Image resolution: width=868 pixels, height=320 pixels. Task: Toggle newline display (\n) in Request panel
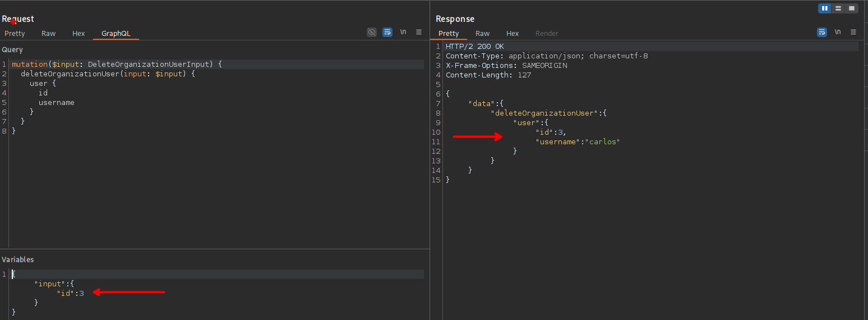click(403, 33)
